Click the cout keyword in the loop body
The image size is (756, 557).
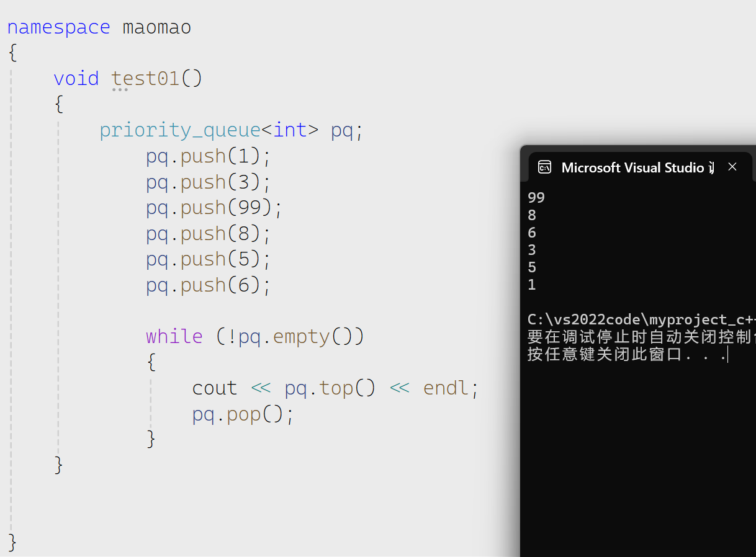click(214, 387)
